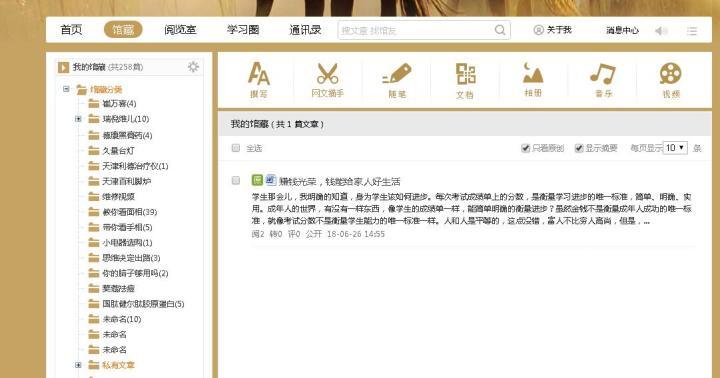Open the 每页显示 10 dropdown
Viewport: 720px width, 378px height.
click(x=675, y=148)
